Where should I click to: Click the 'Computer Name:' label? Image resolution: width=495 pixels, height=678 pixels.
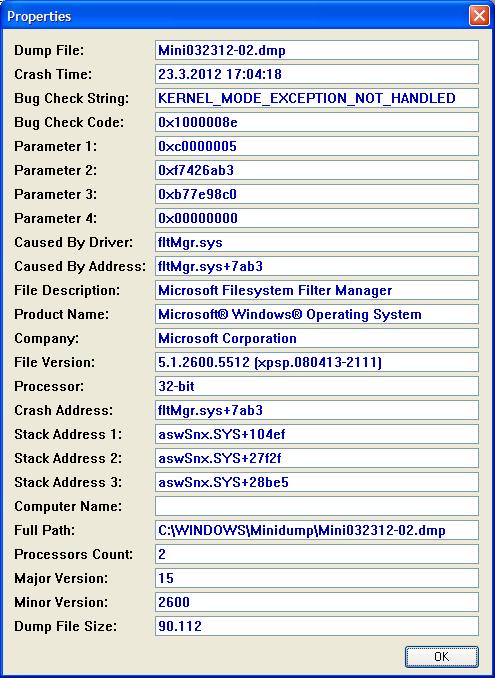[68, 506]
